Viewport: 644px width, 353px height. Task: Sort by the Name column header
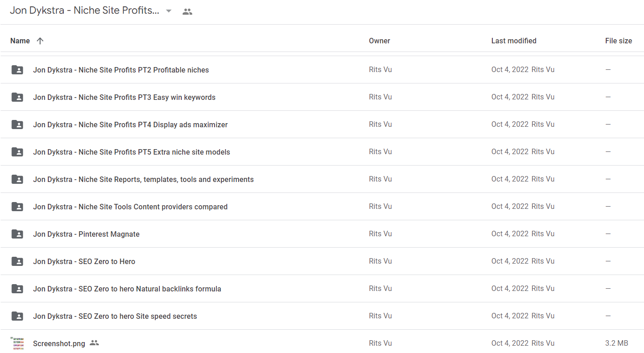20,41
